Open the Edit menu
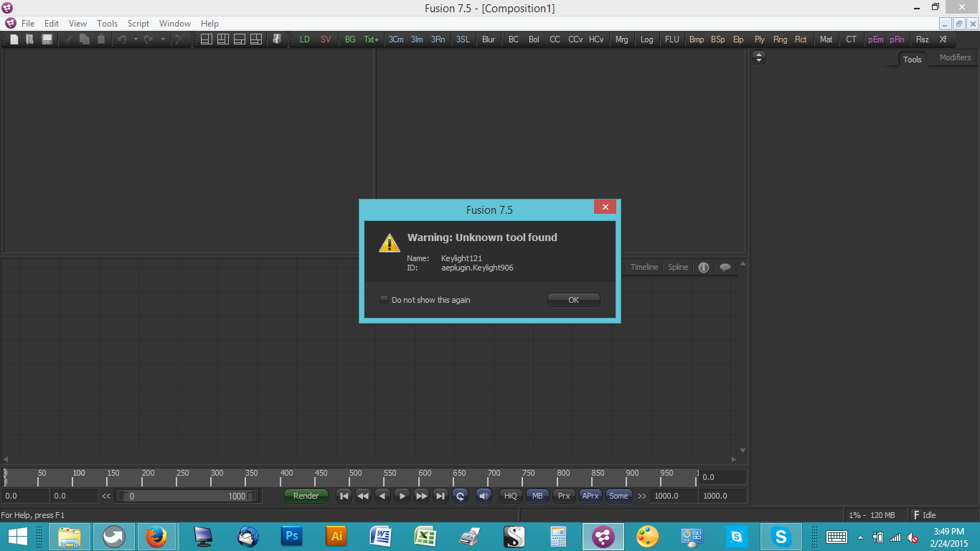The width and height of the screenshot is (980, 551). click(52, 24)
